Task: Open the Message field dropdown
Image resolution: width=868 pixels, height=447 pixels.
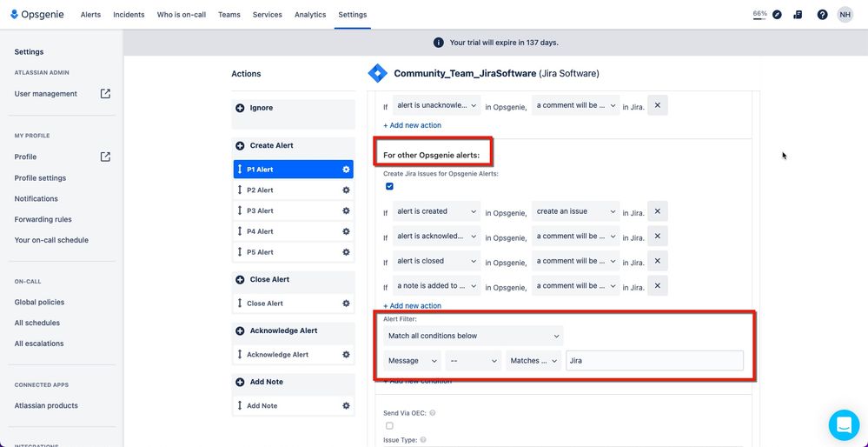Action: click(x=413, y=361)
